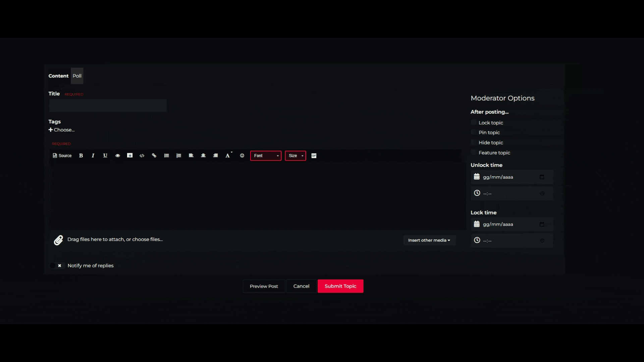This screenshot has width=644, height=362.
Task: Insert a code block
Action: (142, 156)
